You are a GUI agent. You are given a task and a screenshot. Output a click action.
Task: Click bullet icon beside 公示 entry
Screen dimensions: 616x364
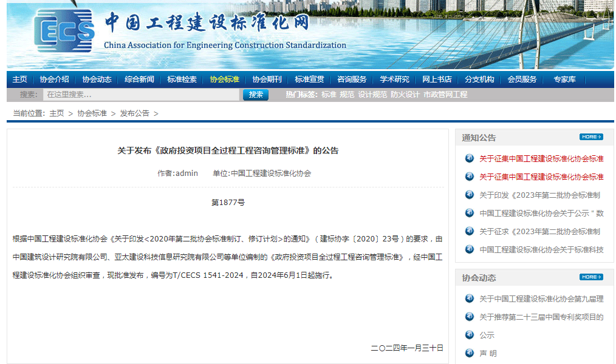(470, 335)
